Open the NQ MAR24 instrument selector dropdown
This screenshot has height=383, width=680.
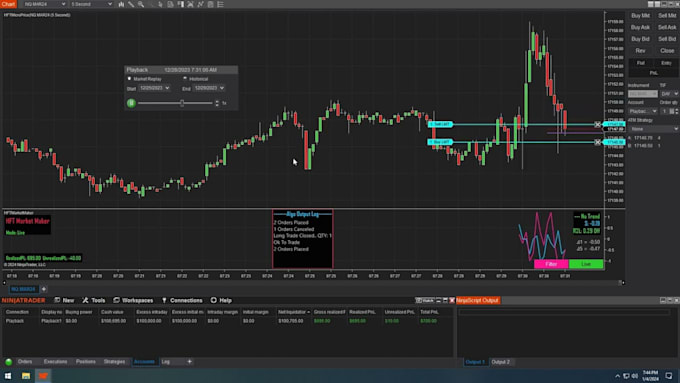point(44,4)
